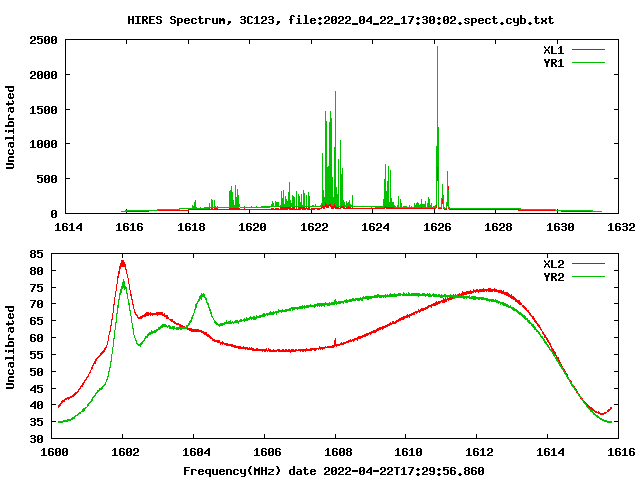Click the 1610 x-axis tick label
The width and height of the screenshot is (640, 480).
coord(409,452)
